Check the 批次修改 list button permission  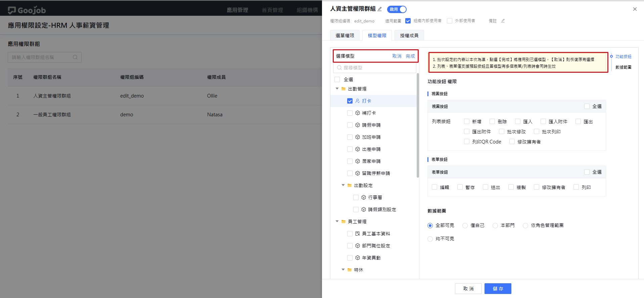tap(502, 131)
